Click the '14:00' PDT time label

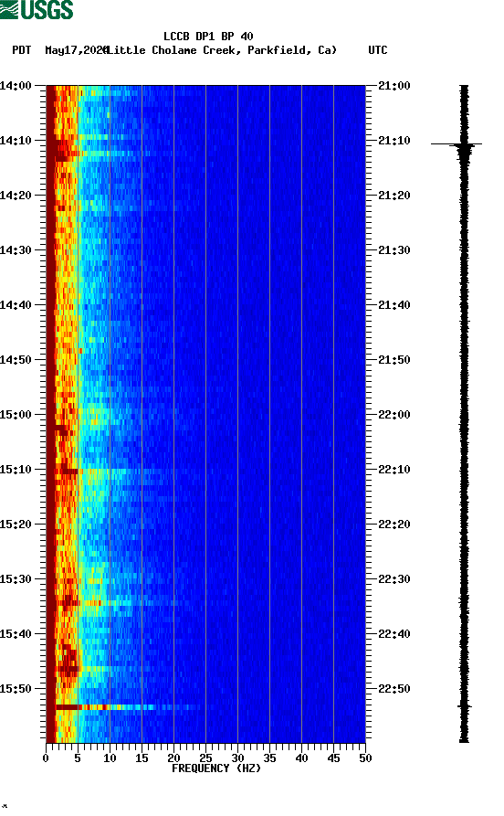point(16,86)
